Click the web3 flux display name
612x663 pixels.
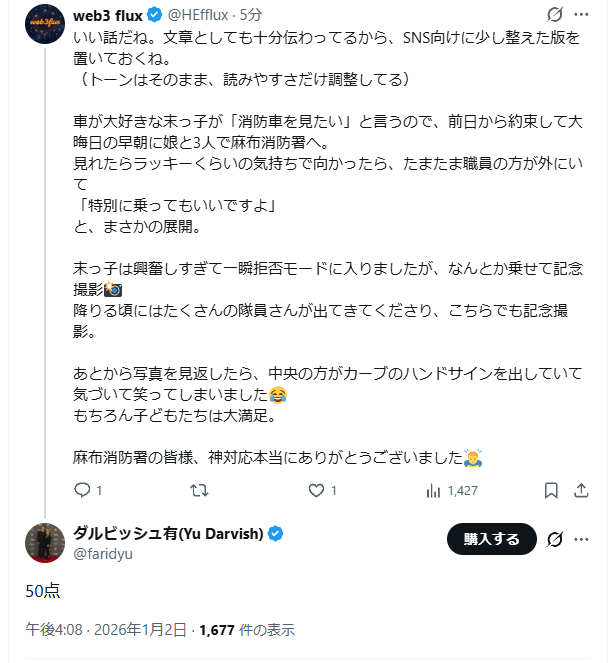[107, 15]
